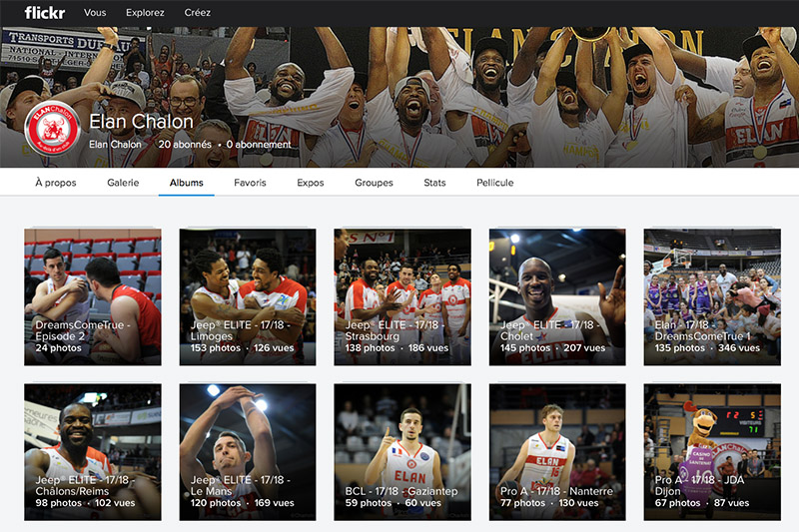Open album Jeep ELITE 17/18 Strasbourg
Screen dimensions: 799x532
pyautogui.click(x=402, y=297)
